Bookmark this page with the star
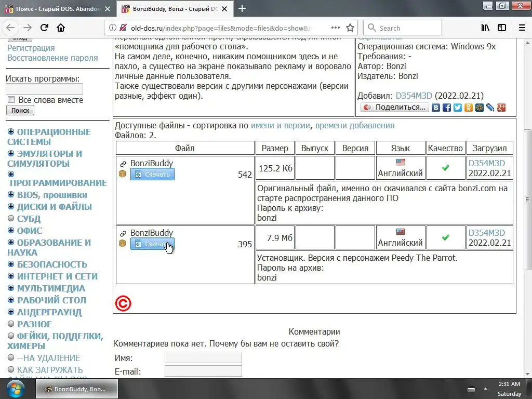The image size is (532, 399). 350,28
